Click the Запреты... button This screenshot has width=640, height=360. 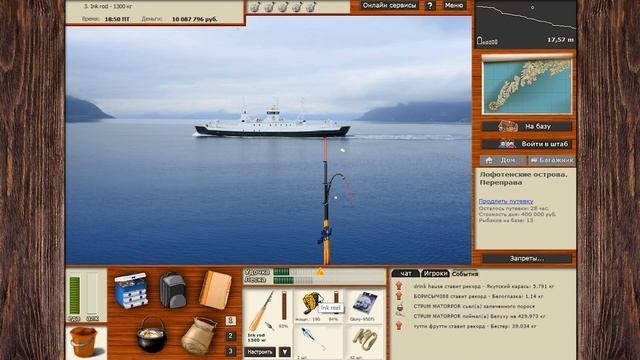click(x=527, y=259)
